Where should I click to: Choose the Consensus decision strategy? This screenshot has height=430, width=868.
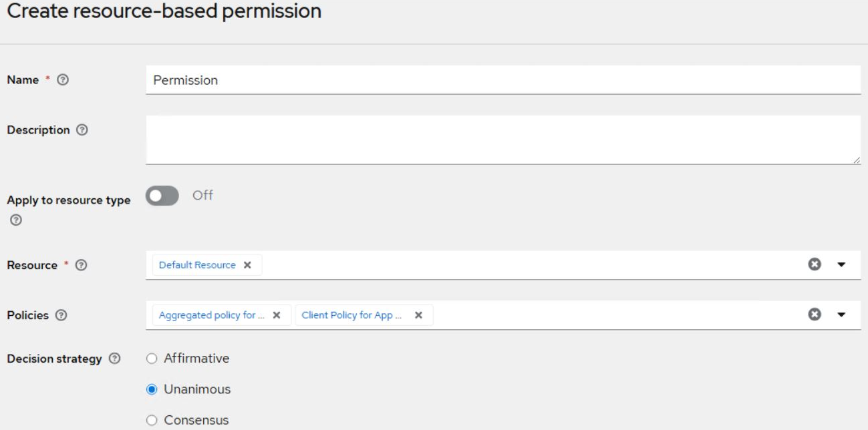click(152, 420)
